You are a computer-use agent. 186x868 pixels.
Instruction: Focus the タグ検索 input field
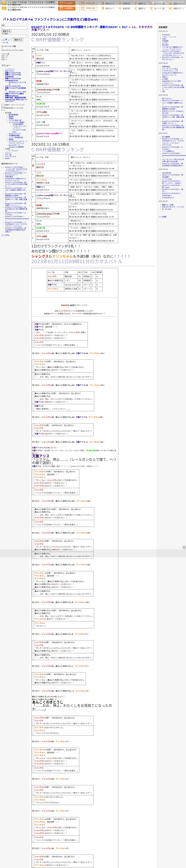pyautogui.click(x=14, y=36)
